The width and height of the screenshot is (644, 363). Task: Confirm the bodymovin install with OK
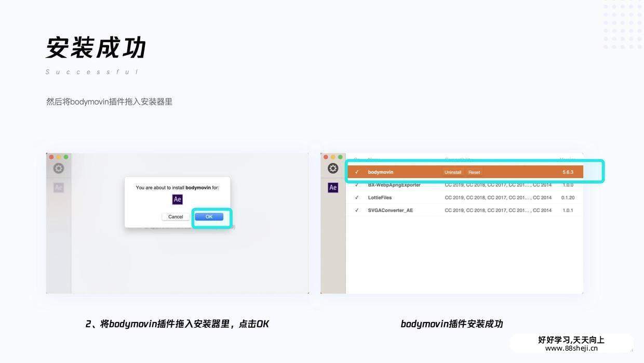(209, 217)
